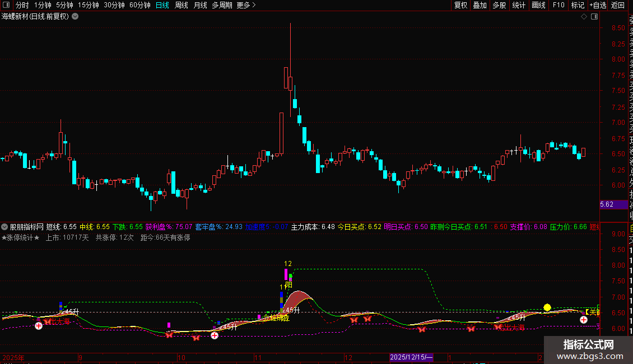Click the 2025/12/15 date marker on timeline
Screen dimensions: 633x364
tap(411, 357)
